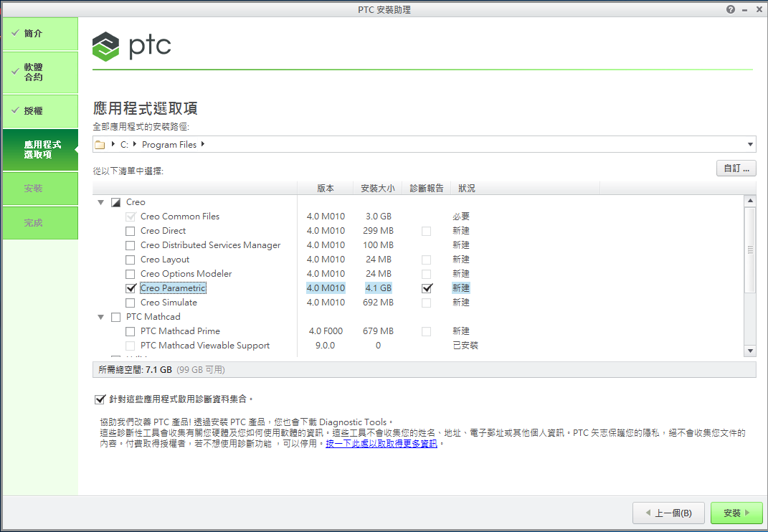Click the 上一個(B) back button

click(x=669, y=513)
